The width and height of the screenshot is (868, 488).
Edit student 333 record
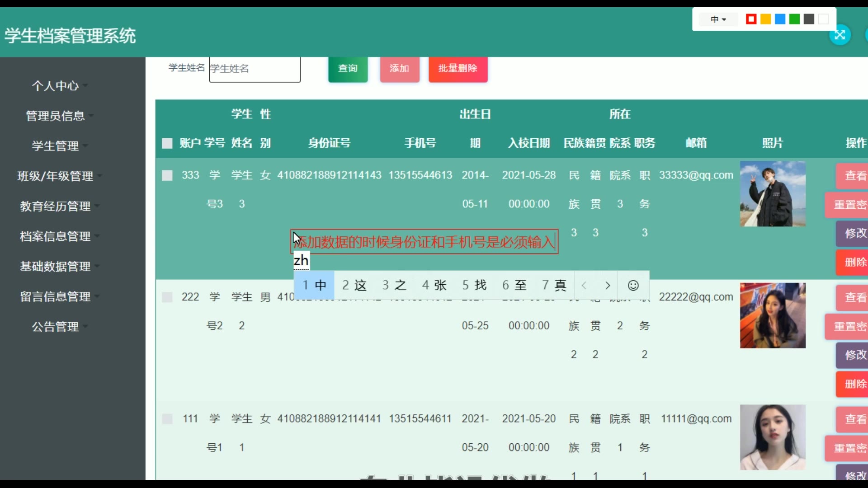pos(853,233)
